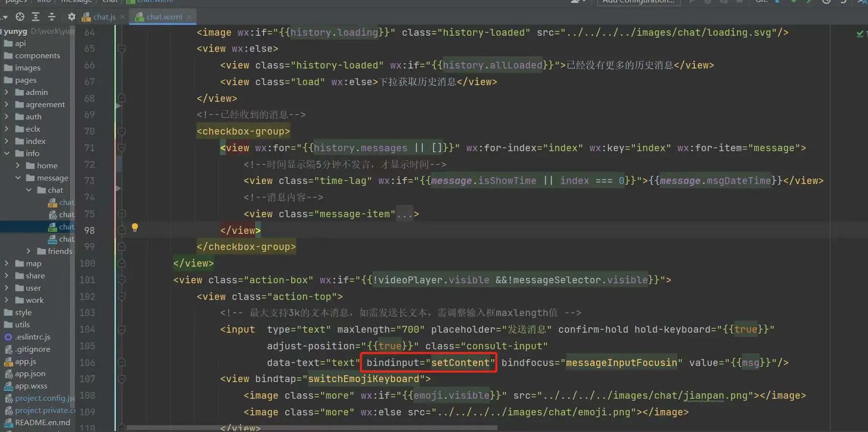Select the utils folder
Image resolution: width=868 pixels, height=432 pixels.
point(17,324)
